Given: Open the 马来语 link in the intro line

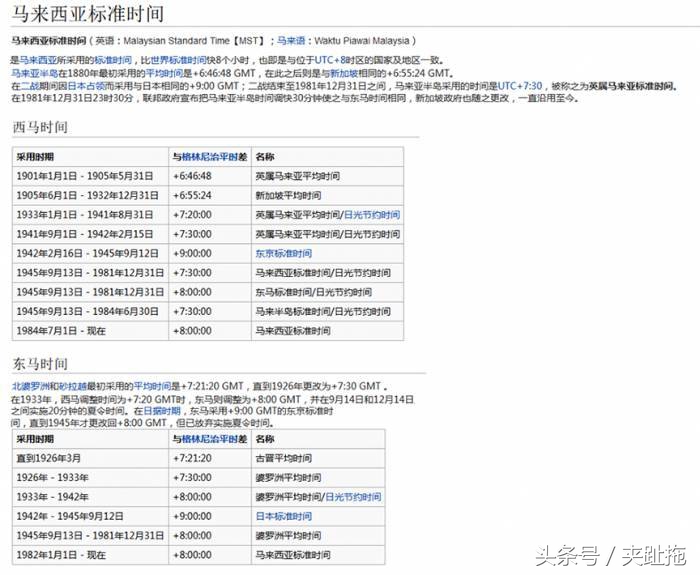Looking at the screenshot, I should point(291,41).
